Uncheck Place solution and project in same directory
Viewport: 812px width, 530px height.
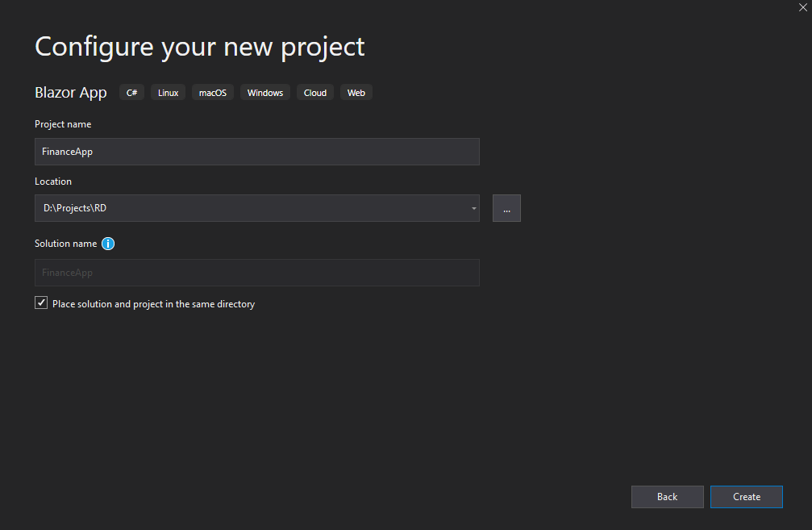[42, 303]
